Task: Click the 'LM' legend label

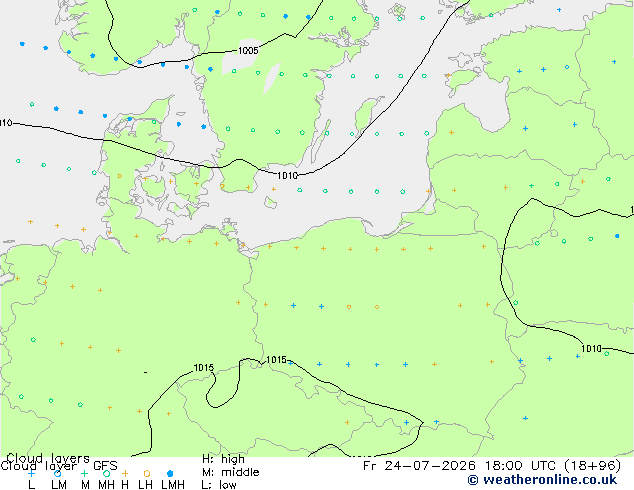Action: [59, 485]
